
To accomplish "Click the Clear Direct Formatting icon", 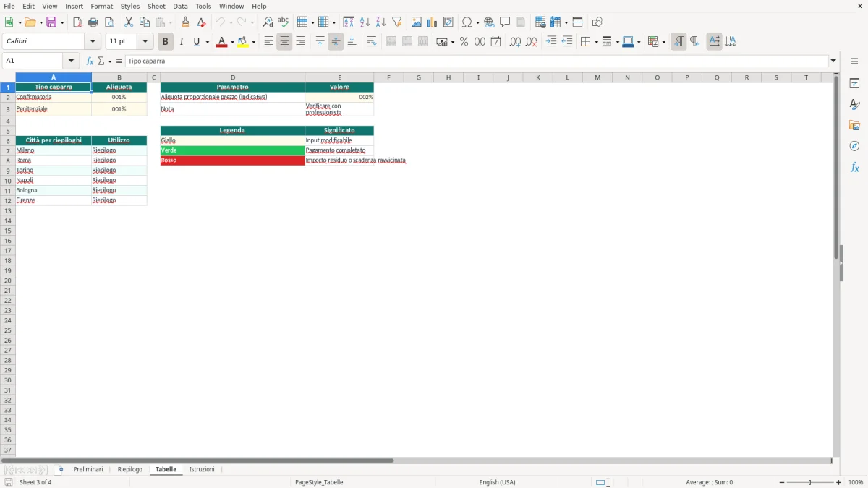I will (201, 22).
